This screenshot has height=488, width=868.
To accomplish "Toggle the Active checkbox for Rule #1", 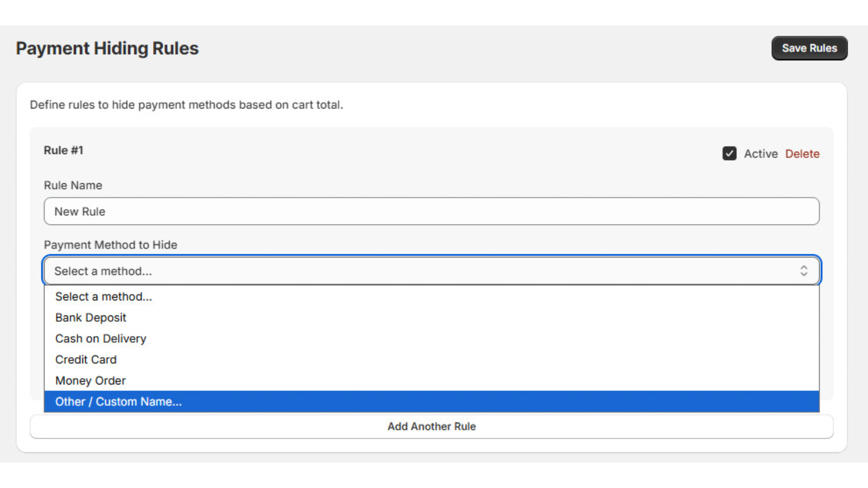I will pos(729,154).
